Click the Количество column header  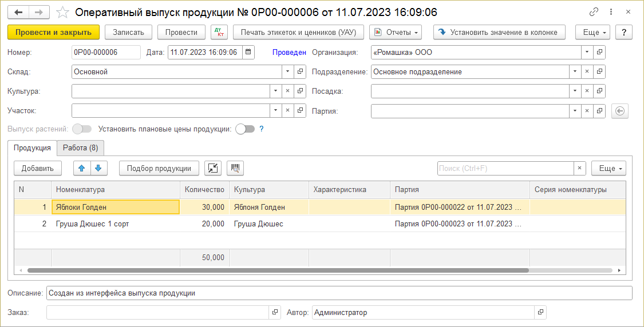(x=204, y=190)
